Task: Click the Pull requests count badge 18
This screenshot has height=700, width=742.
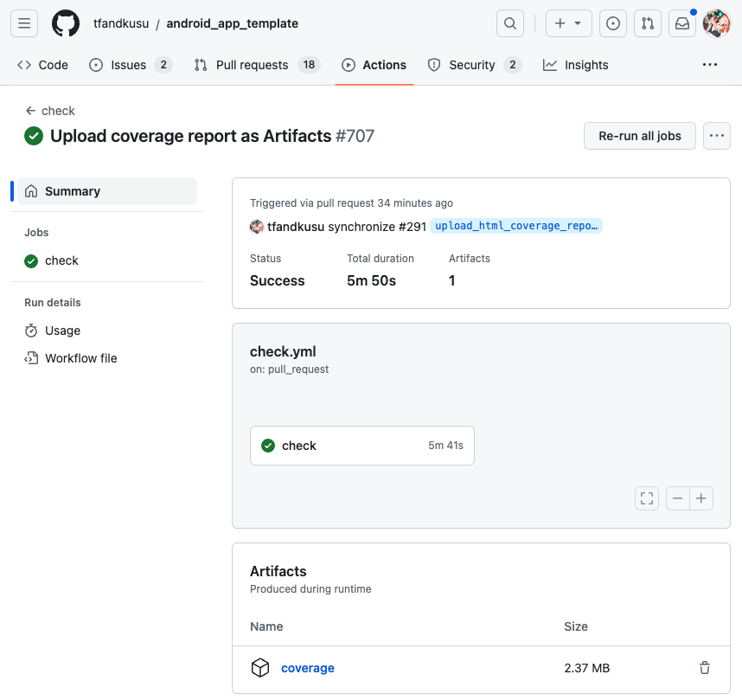Action: (309, 65)
